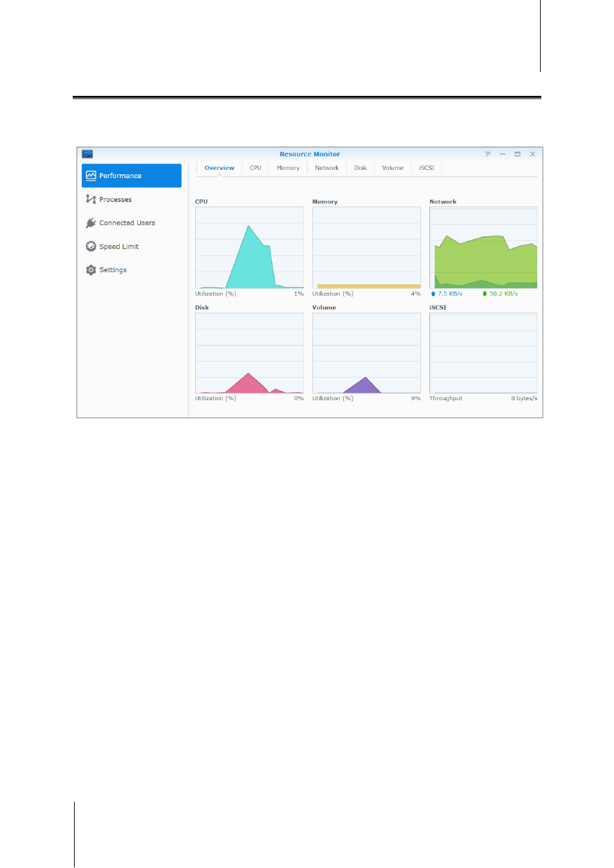Click the Disk utilization graph
This screenshot has height=868, width=614.
coord(250,353)
